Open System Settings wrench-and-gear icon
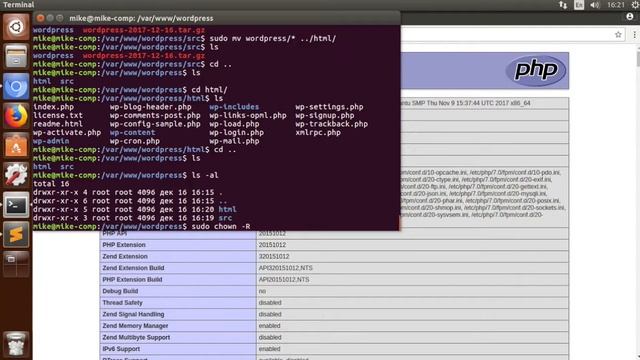This screenshot has height=360, width=640. pos(16,176)
